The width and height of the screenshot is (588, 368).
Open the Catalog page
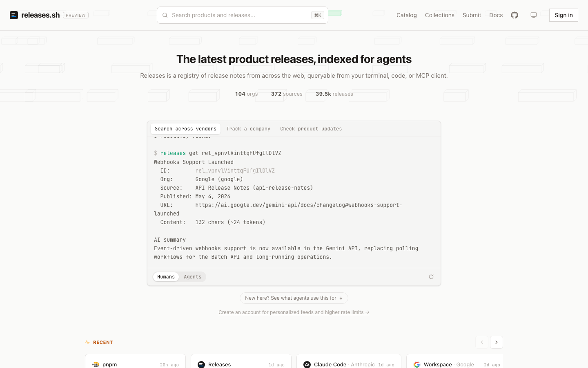[407, 15]
